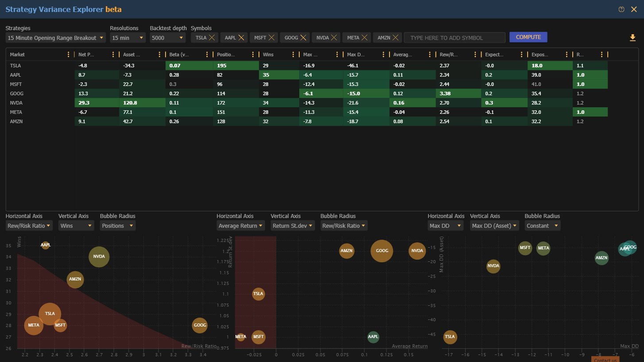Open the Asset column options menu
Image resolution: width=644 pixels, height=362 pixels.
point(159,54)
